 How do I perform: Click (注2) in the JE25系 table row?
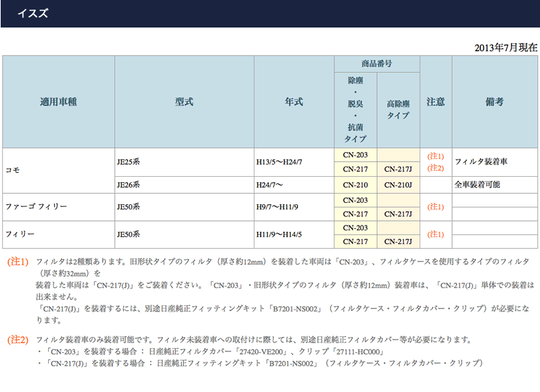point(435,168)
